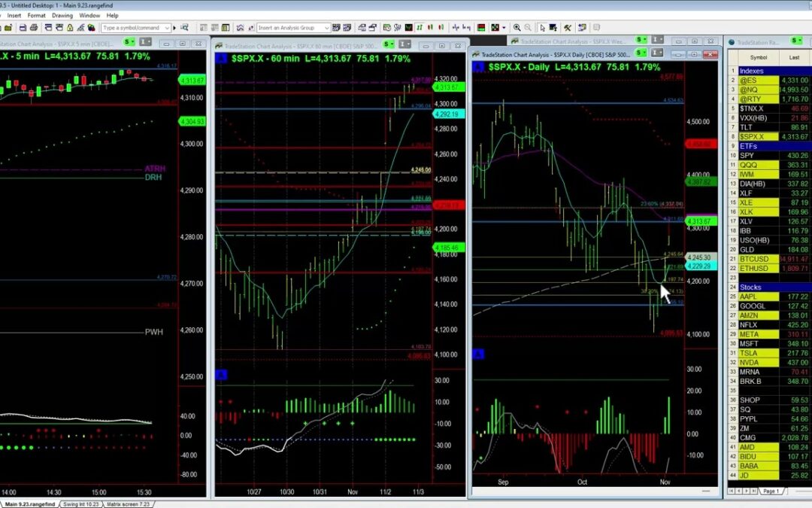
Task: Click the zoom in magnifier icon
Action: (517, 28)
